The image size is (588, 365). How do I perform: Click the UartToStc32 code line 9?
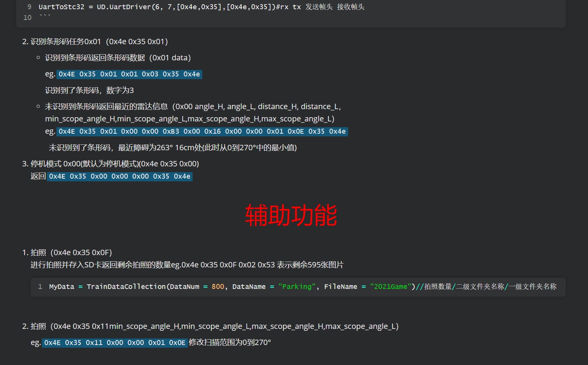[x=202, y=7]
